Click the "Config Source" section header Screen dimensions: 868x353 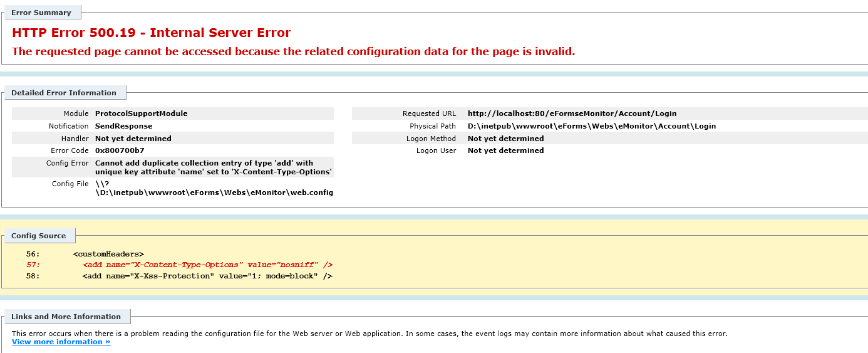pyautogui.click(x=39, y=236)
